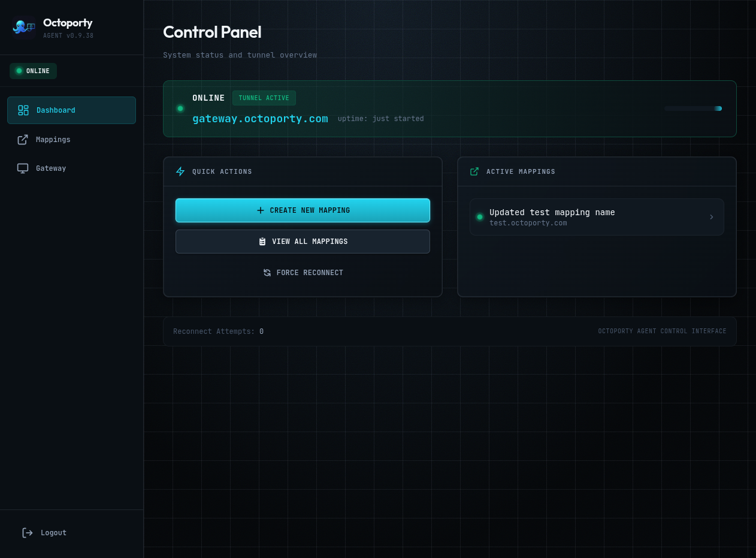This screenshot has height=558, width=756.
Task: Click the Mappings external-link icon in sidebar
Action: 23,140
